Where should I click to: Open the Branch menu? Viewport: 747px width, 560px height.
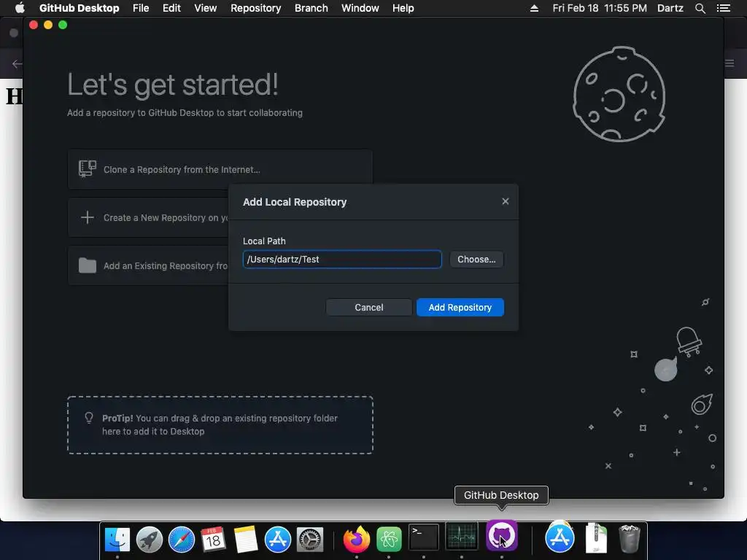click(311, 8)
